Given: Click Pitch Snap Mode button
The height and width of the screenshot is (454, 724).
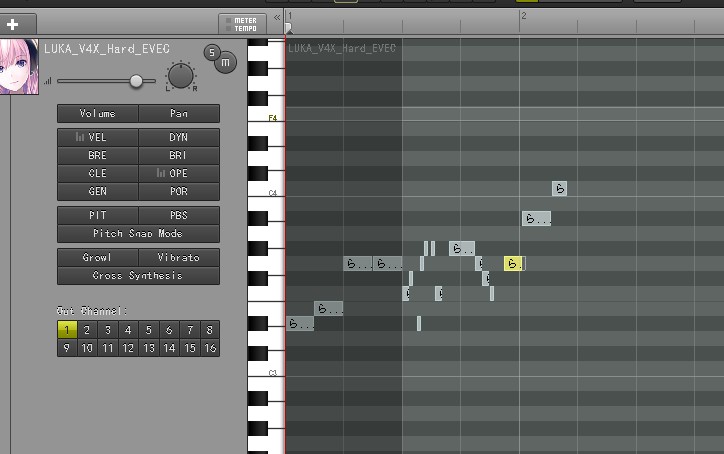Looking at the screenshot, I should click(139, 234).
